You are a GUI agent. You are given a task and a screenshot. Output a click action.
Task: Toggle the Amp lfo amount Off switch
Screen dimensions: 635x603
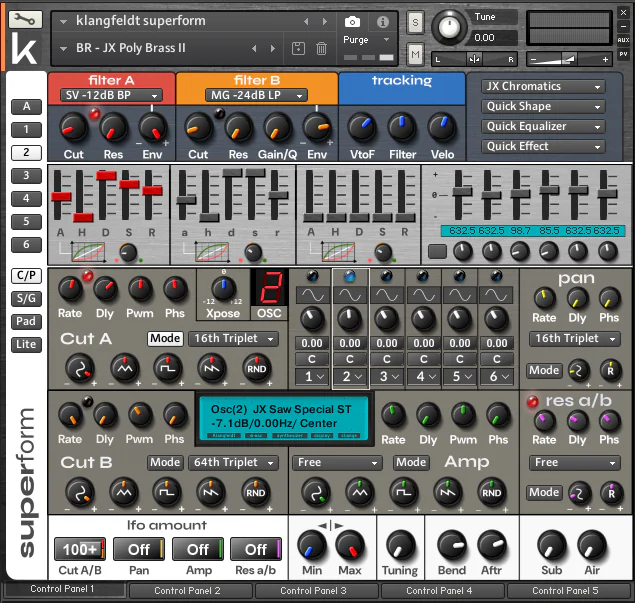pos(198,549)
